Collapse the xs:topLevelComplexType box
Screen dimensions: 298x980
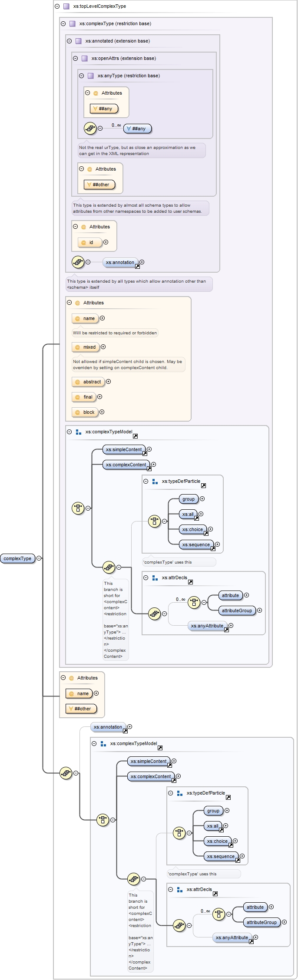point(57,7)
